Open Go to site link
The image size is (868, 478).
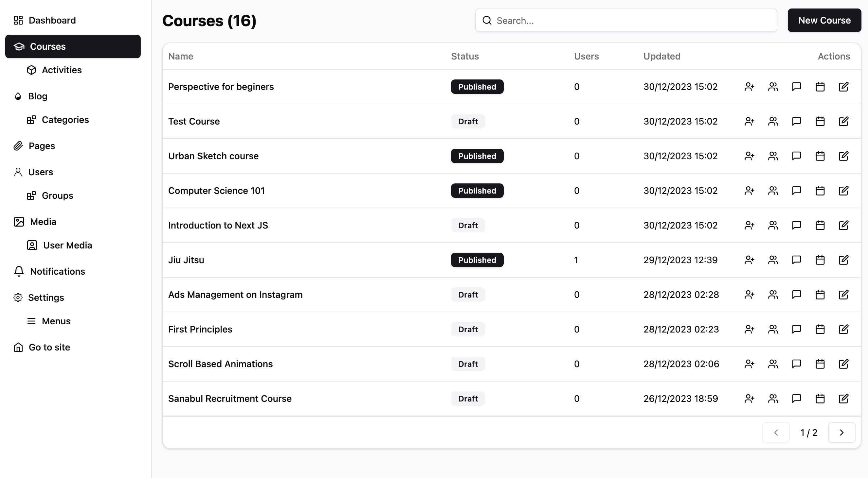point(49,347)
